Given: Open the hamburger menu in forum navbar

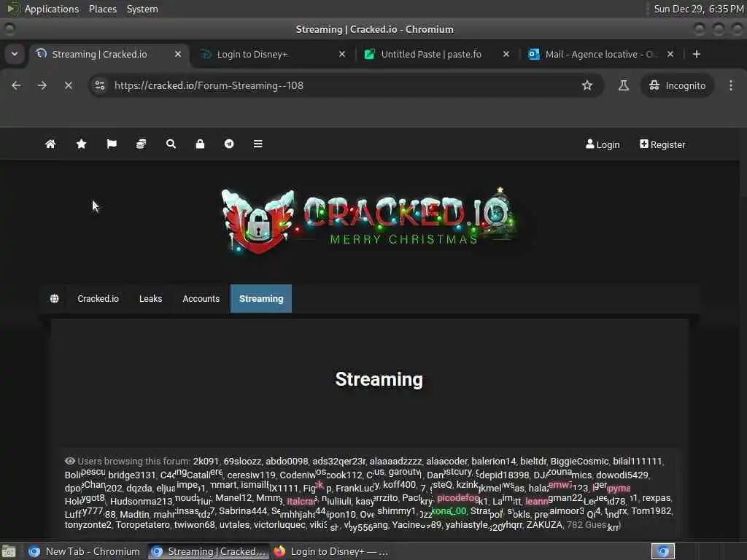Looking at the screenshot, I should click(258, 144).
